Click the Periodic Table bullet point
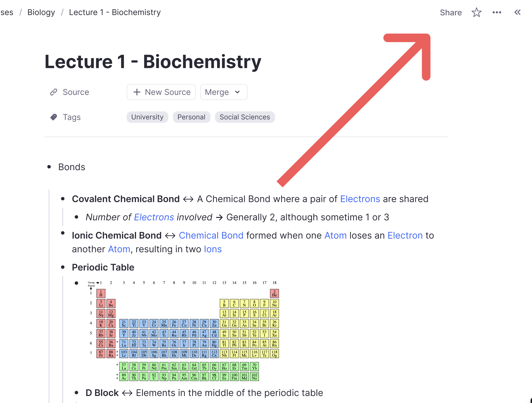 coord(63,267)
